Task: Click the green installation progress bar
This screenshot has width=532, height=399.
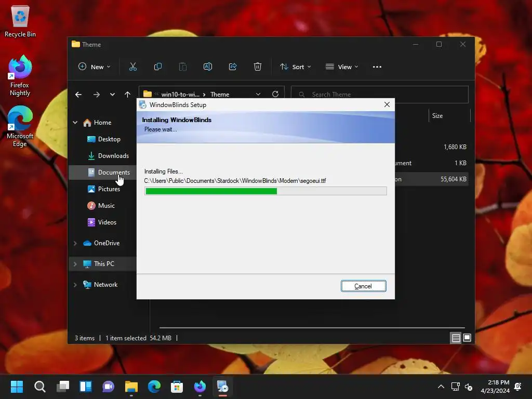Action: tap(211, 191)
